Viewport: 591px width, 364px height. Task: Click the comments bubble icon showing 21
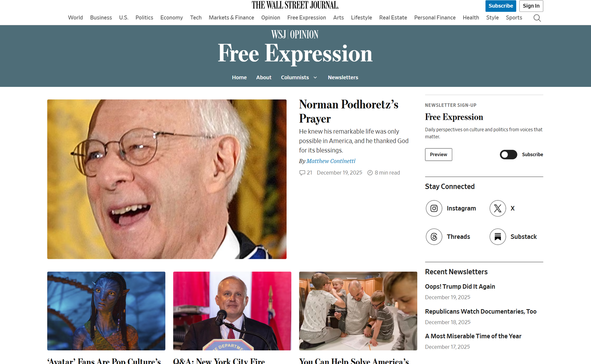tap(302, 173)
